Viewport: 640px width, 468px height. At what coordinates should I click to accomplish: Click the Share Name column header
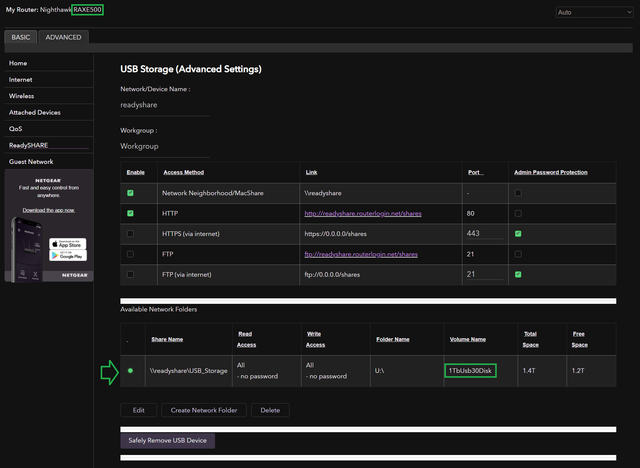(167, 339)
